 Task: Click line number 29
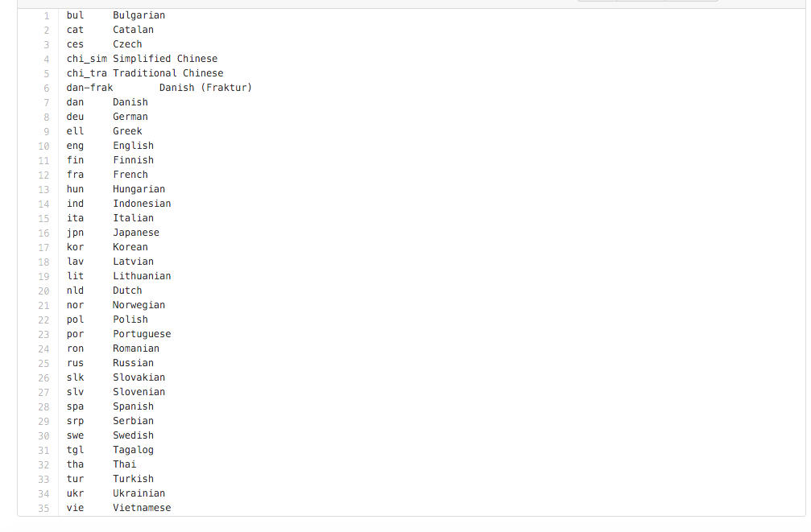(44, 422)
